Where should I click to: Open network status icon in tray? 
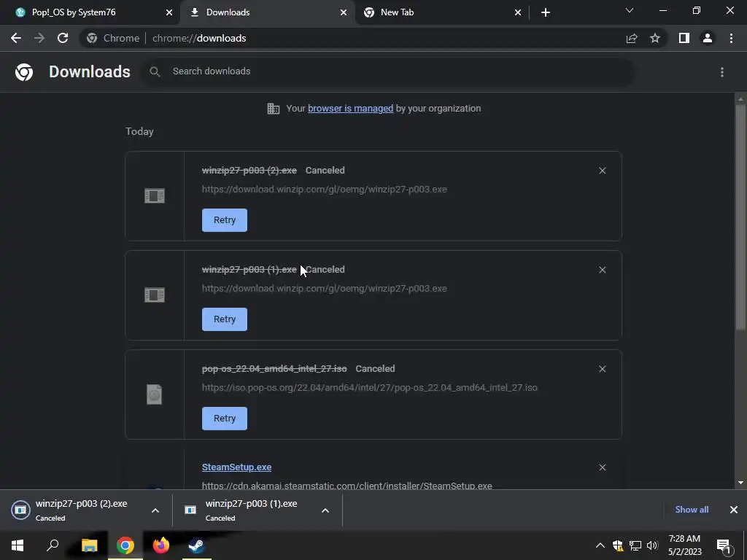635,545
